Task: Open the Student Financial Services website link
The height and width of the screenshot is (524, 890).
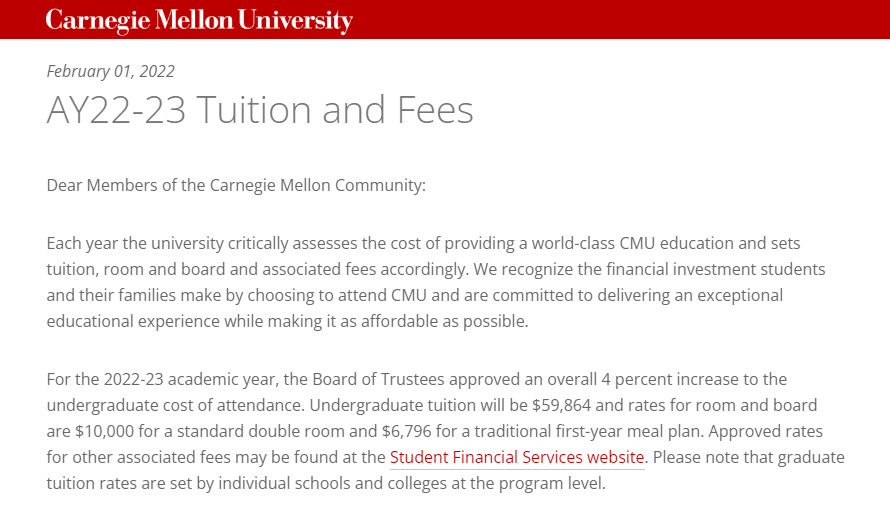Action: click(x=517, y=458)
